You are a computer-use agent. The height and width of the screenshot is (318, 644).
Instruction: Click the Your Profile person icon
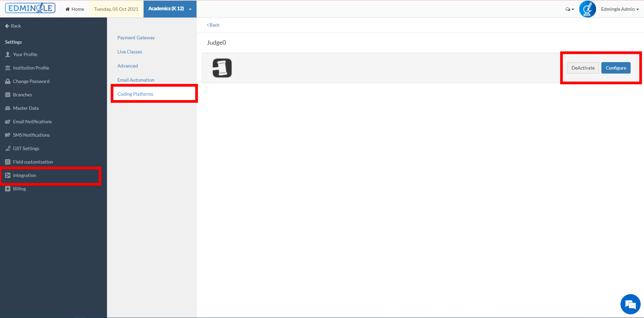pyautogui.click(x=8, y=54)
